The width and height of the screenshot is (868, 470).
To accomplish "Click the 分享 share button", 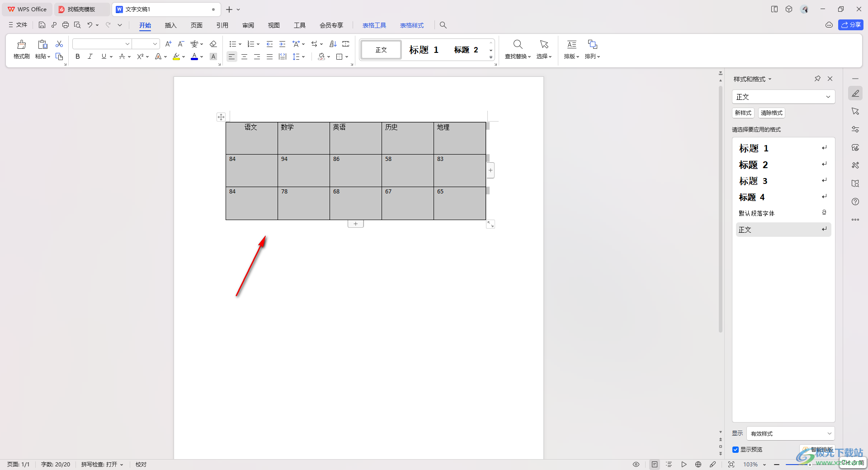I will (x=851, y=25).
